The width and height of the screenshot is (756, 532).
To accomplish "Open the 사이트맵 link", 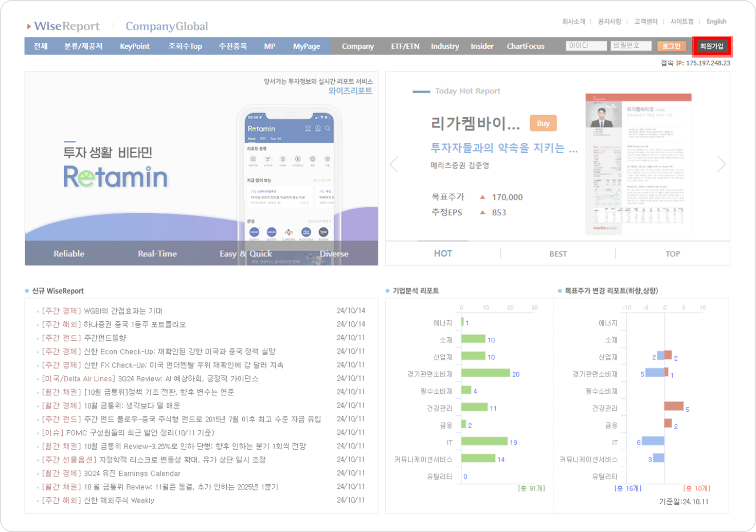I will click(682, 22).
